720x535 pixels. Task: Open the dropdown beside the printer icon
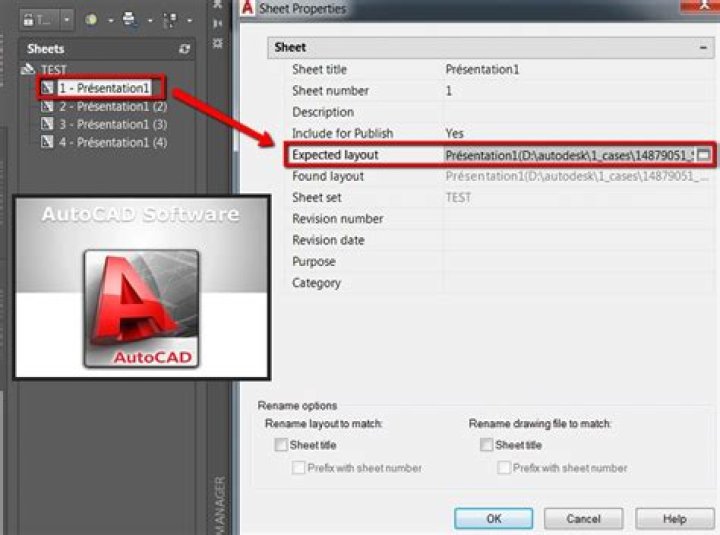(x=150, y=20)
